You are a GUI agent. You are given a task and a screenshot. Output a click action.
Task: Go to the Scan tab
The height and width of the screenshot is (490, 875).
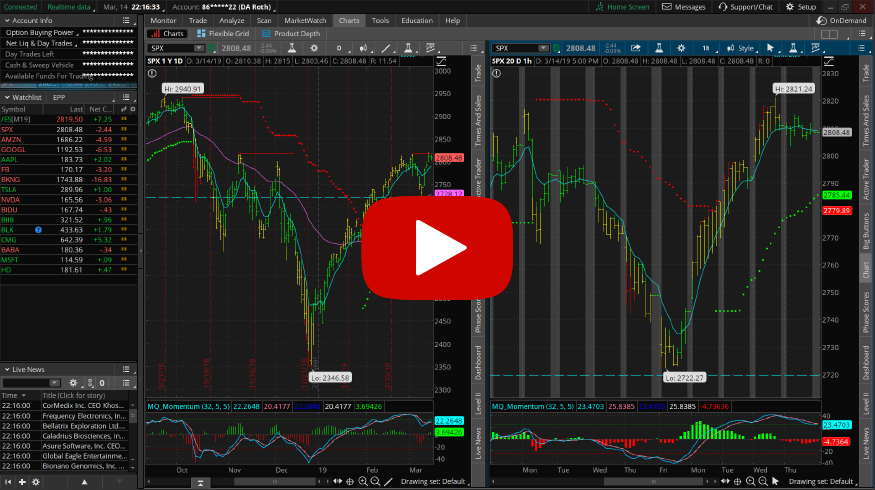click(264, 21)
